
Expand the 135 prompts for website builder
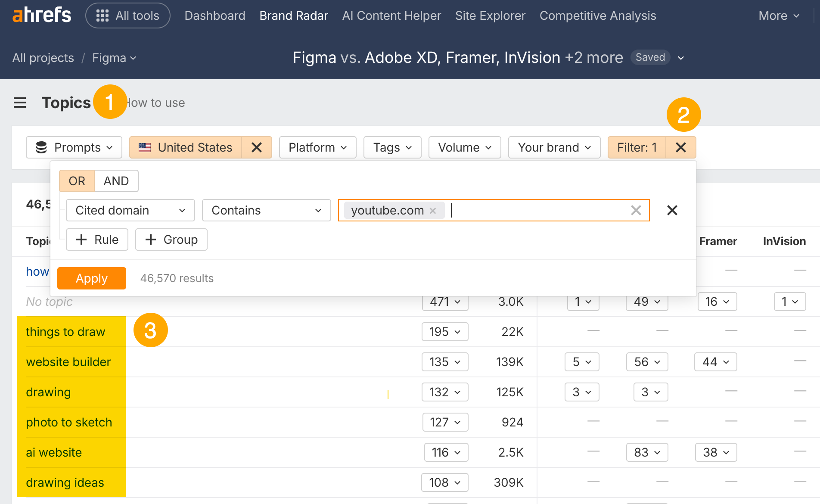pyautogui.click(x=445, y=362)
